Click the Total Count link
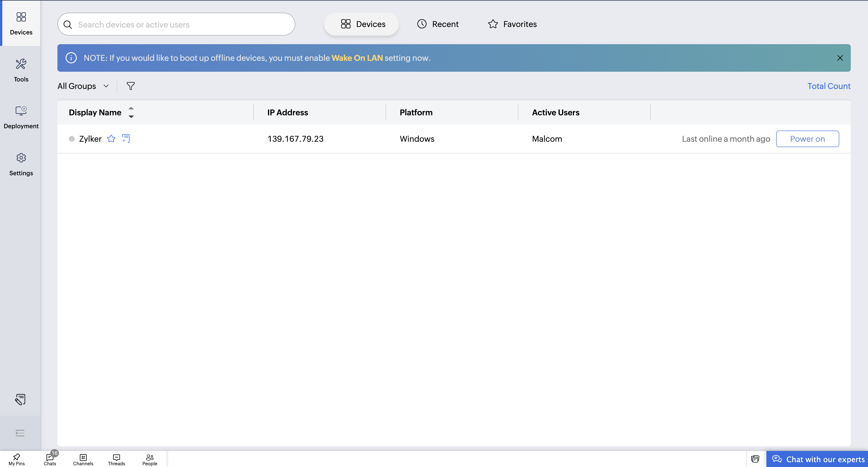The width and height of the screenshot is (868, 467). coord(829,86)
